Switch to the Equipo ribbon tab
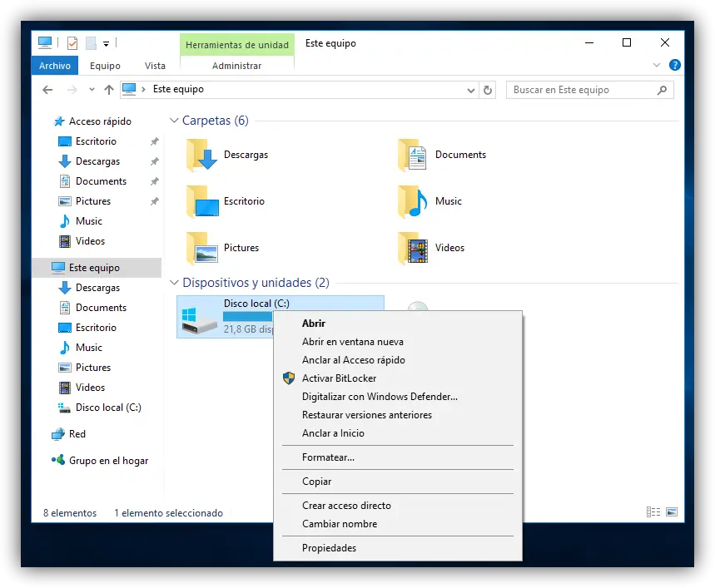This screenshot has width=715, height=588. tap(105, 66)
